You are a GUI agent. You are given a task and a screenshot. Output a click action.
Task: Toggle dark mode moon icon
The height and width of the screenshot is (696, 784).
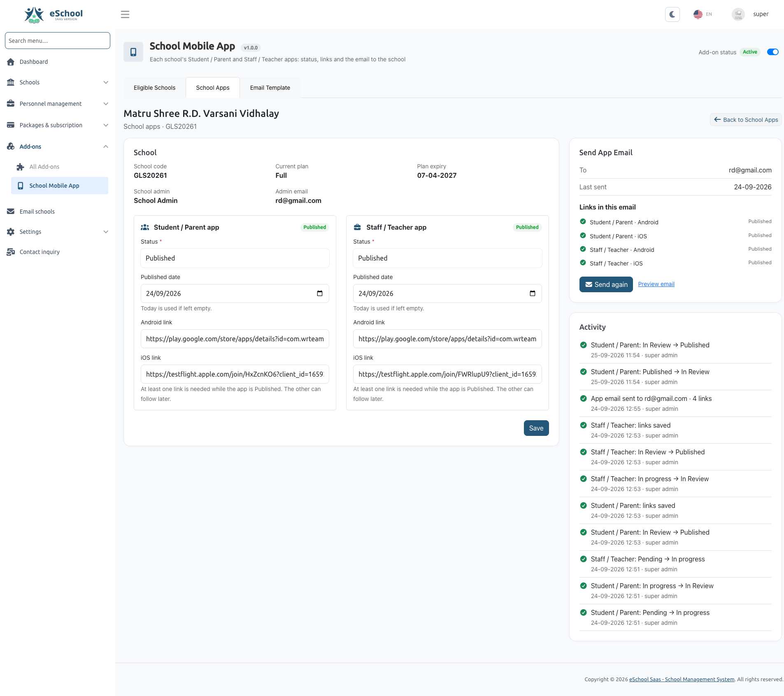(672, 14)
